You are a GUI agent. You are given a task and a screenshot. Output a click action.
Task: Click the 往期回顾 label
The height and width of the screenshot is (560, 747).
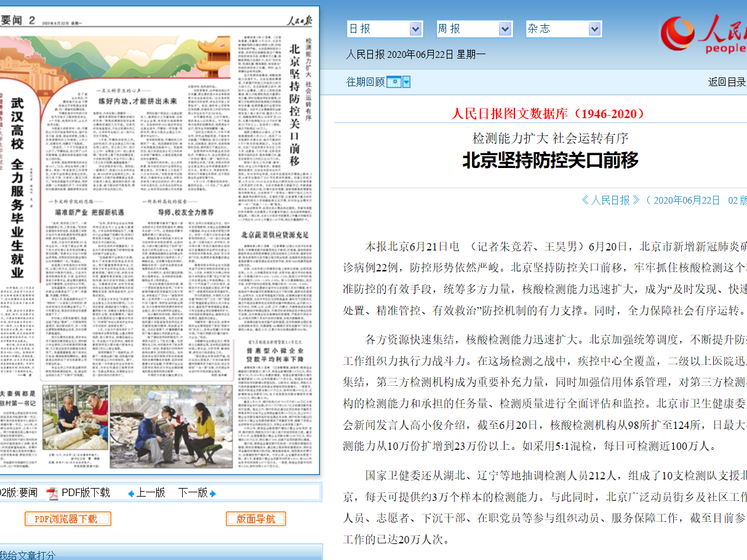pyautogui.click(x=366, y=82)
